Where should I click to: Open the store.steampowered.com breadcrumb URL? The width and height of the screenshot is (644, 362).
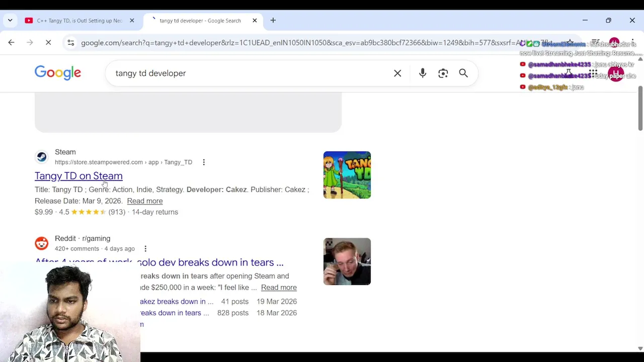(x=123, y=162)
